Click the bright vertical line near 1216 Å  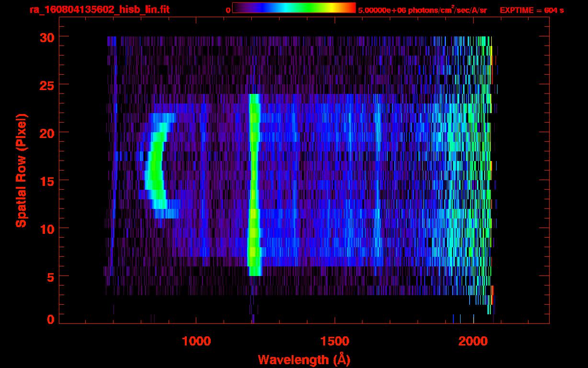[x=254, y=184]
